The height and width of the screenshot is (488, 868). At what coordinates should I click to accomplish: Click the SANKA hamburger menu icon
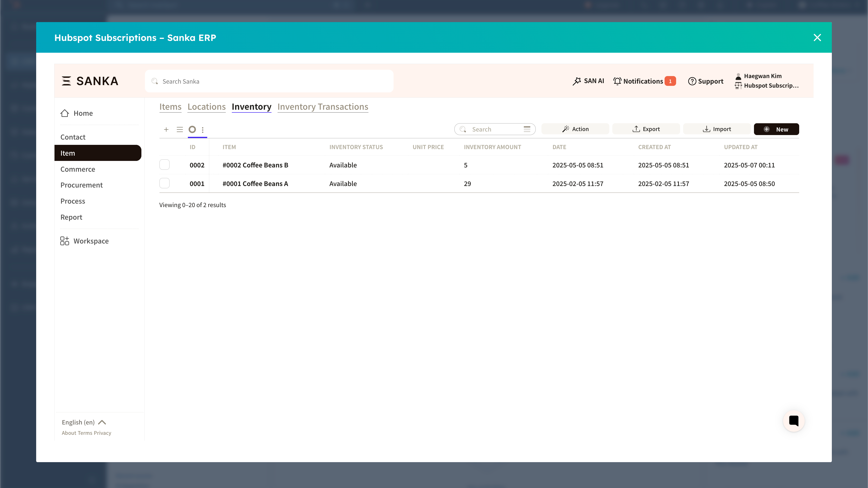66,81
